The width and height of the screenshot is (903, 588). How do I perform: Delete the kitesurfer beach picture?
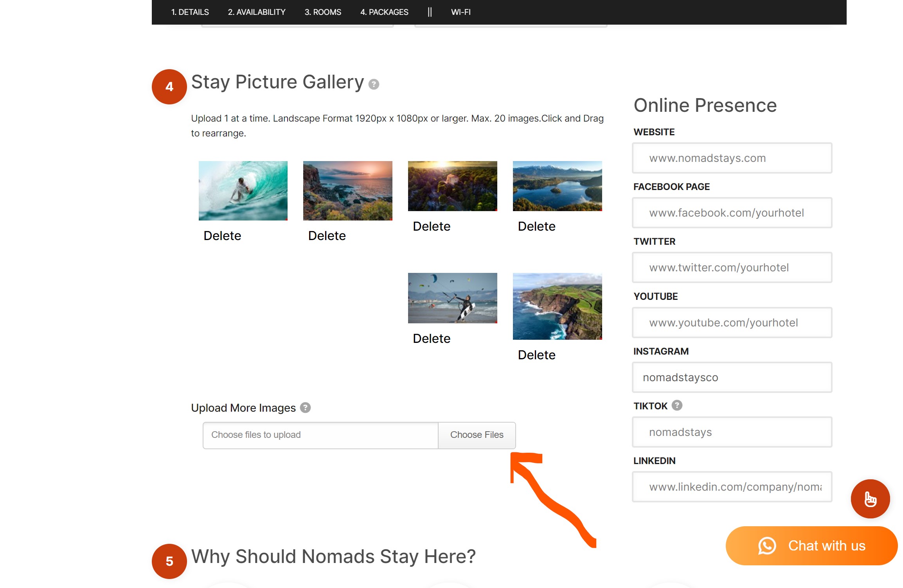point(432,339)
